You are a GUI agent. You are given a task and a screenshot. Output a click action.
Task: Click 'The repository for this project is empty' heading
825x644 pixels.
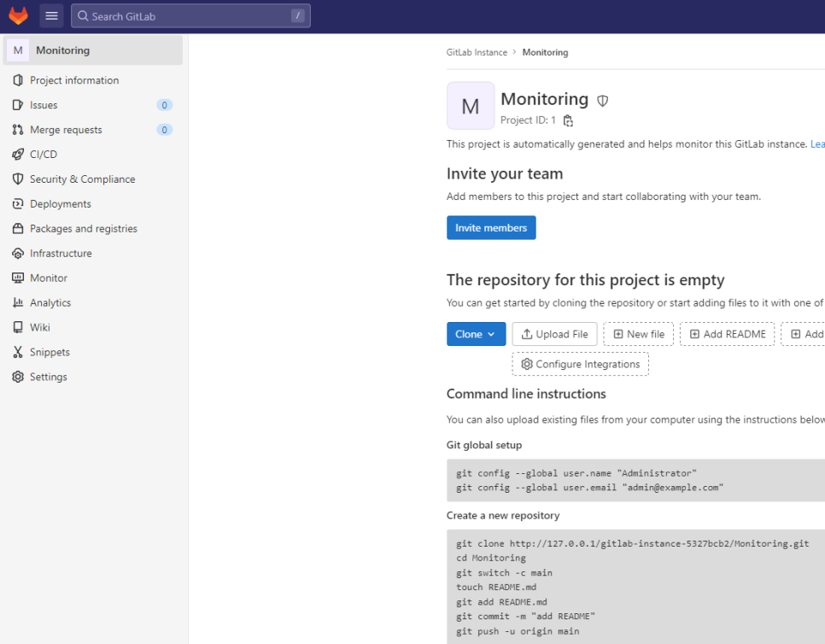coord(585,280)
